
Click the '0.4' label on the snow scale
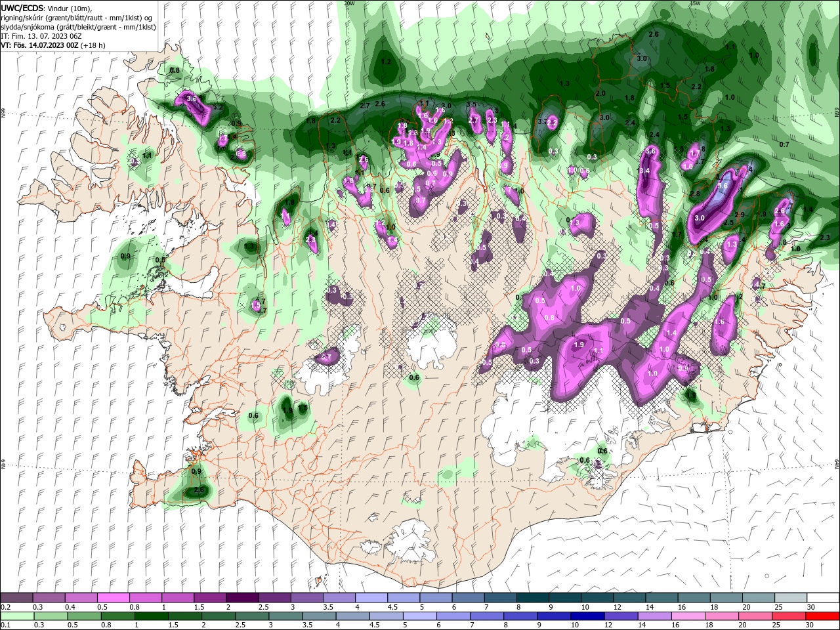point(70,607)
